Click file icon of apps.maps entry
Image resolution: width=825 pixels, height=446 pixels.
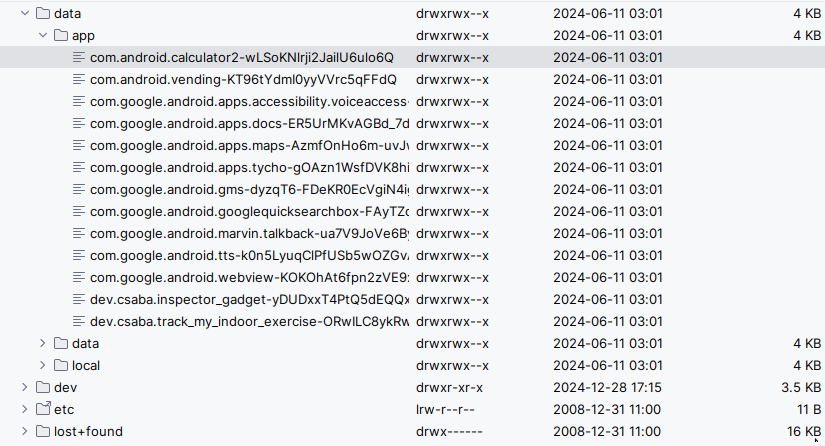(79, 145)
